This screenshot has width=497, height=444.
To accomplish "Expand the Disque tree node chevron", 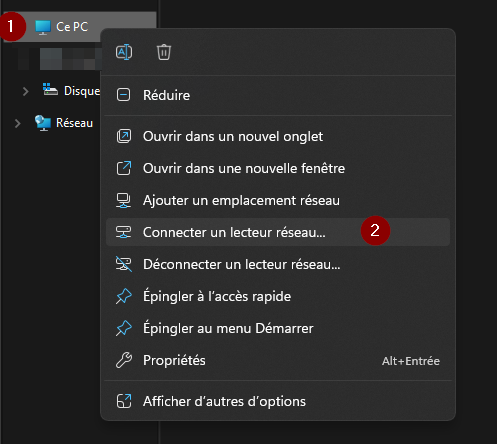I will [x=25, y=91].
